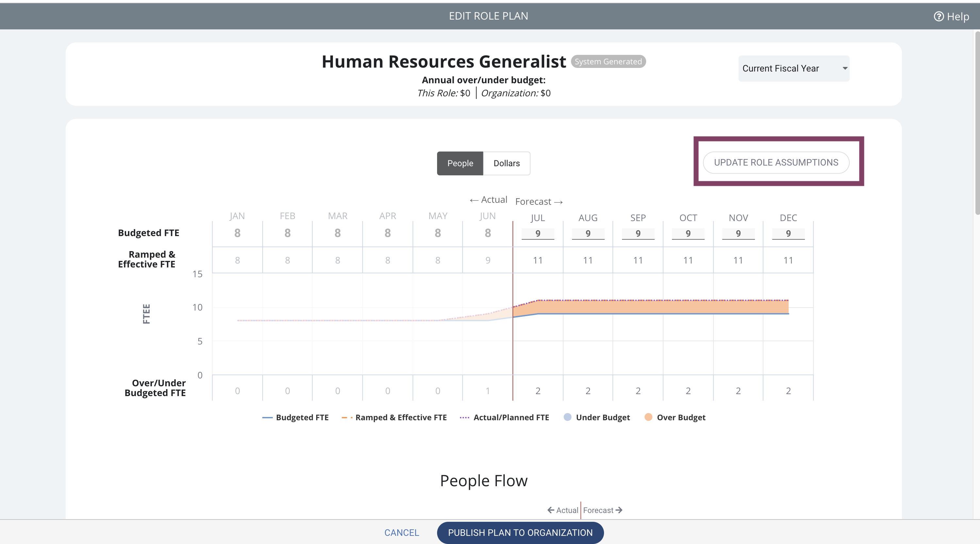The height and width of the screenshot is (544, 980).
Task: Click the FEB month column header
Action: (287, 216)
